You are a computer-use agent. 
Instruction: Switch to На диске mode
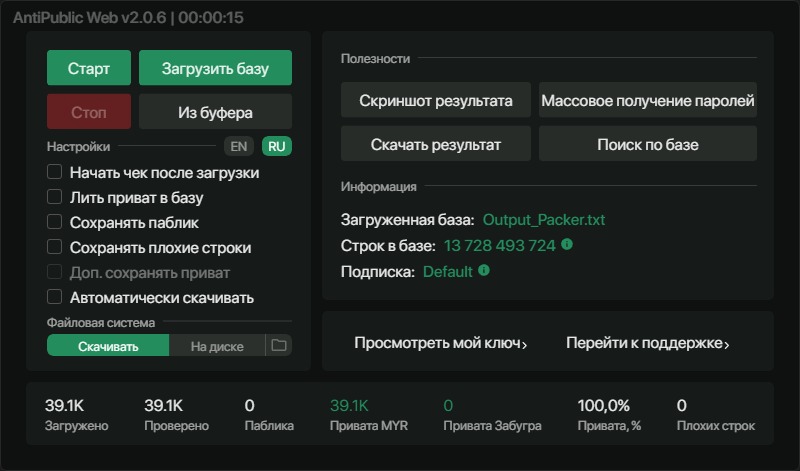click(x=217, y=346)
